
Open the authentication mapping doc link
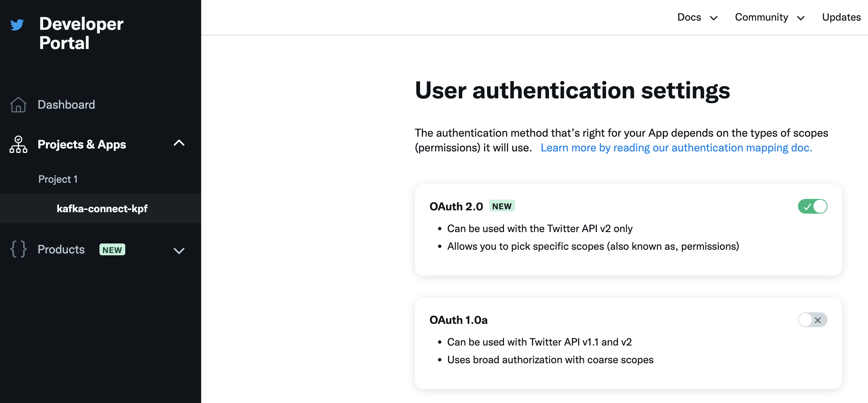(676, 148)
